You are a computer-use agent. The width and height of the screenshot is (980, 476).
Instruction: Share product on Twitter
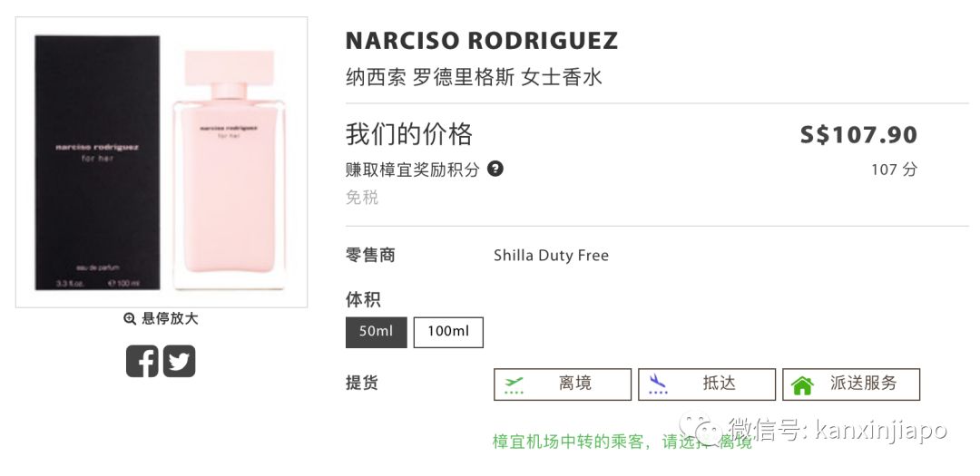[x=180, y=361]
